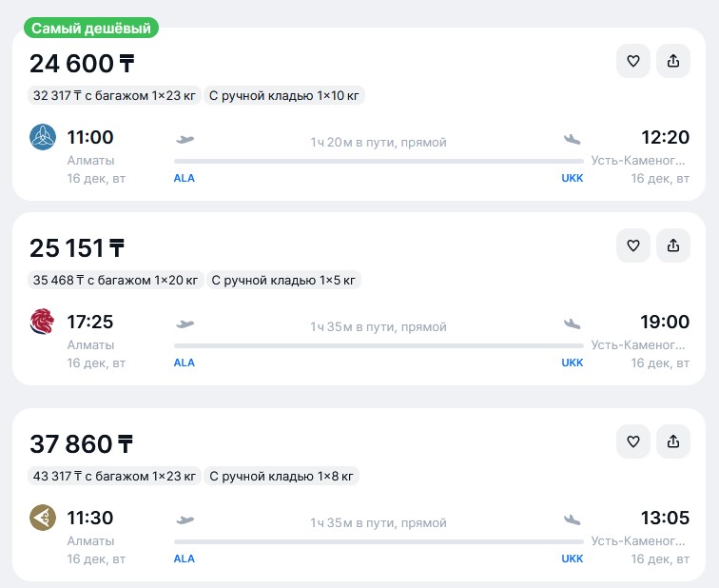
Task: Share the 25 151 ₸ flight offer
Action: tap(673, 245)
